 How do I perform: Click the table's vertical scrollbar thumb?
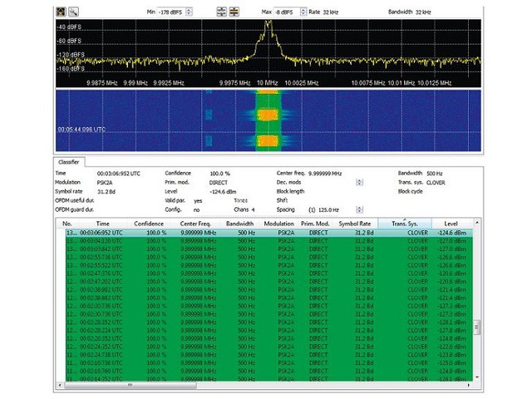476,327
